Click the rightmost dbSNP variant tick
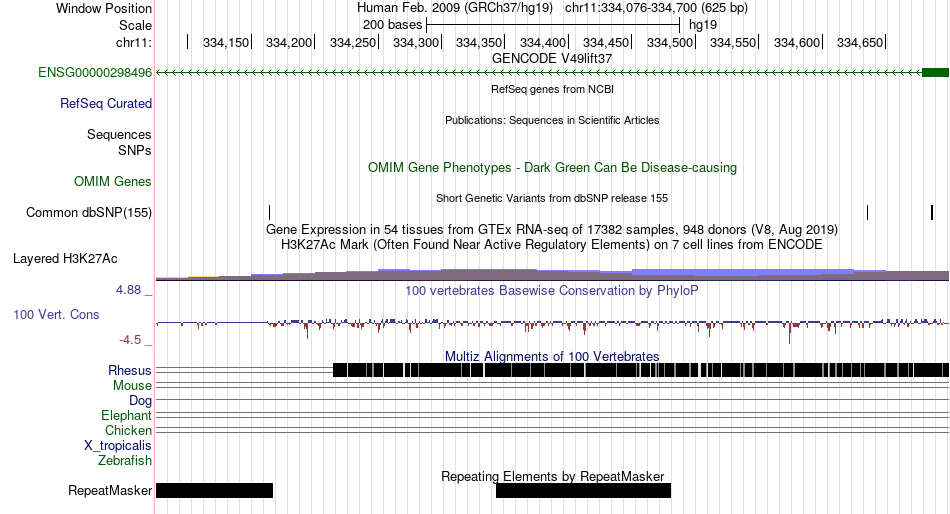Viewport: 950px width, 514px height. pyautogui.click(x=932, y=212)
